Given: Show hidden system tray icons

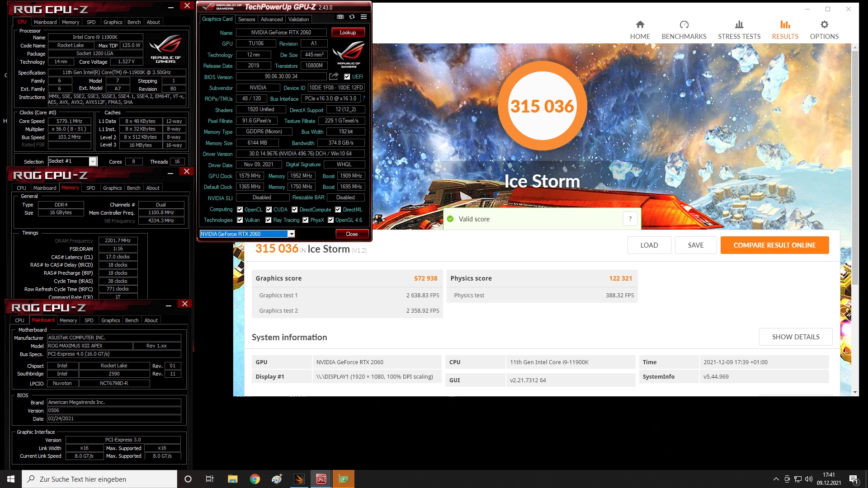Looking at the screenshot, I should pos(776,479).
